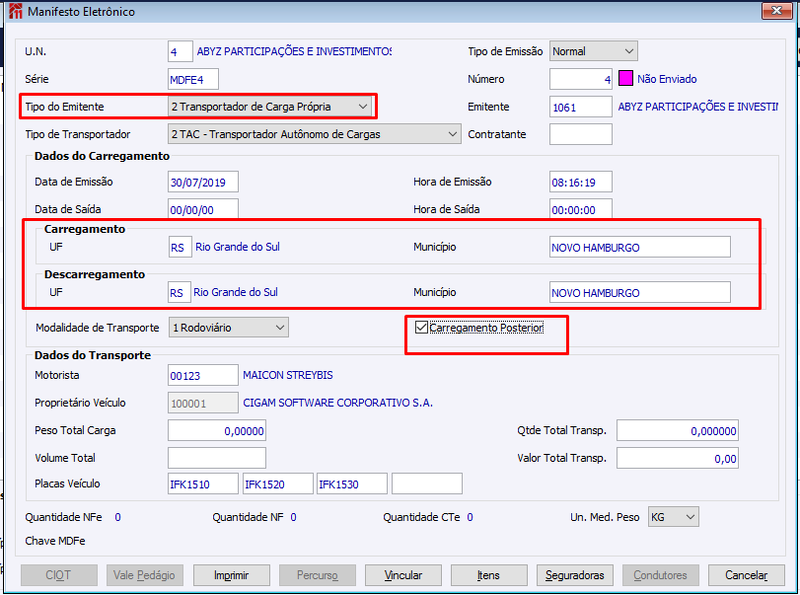Open the Tipo do Emitente dropdown
800x595 pixels.
(269, 106)
